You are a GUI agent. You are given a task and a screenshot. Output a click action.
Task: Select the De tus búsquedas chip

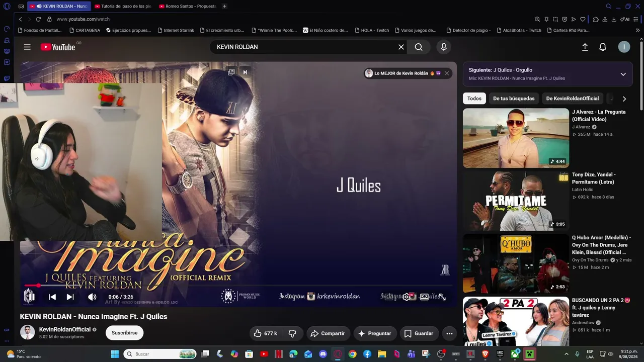[514, 99]
